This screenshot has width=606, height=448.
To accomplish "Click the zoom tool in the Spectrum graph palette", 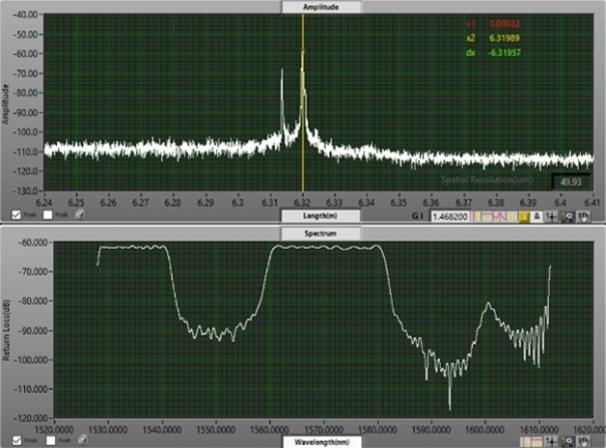I will click(x=566, y=439).
